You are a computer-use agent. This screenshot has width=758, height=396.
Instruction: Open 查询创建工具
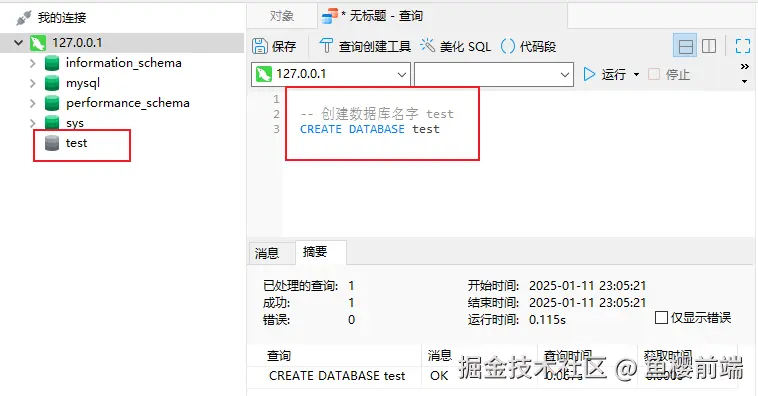pyautogui.click(x=365, y=46)
